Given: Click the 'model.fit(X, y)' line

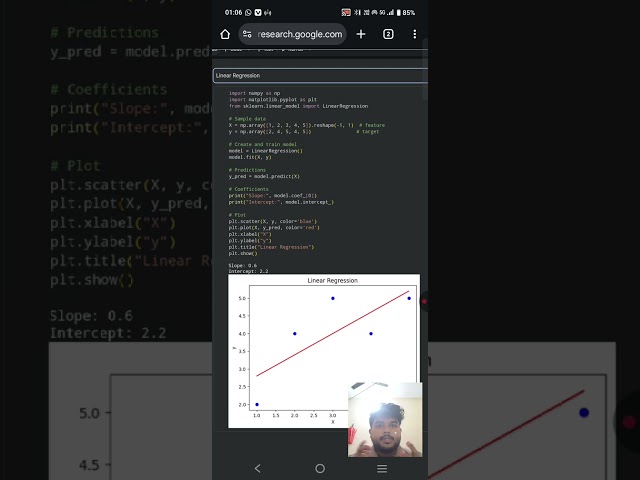Looking at the screenshot, I should tap(250, 157).
